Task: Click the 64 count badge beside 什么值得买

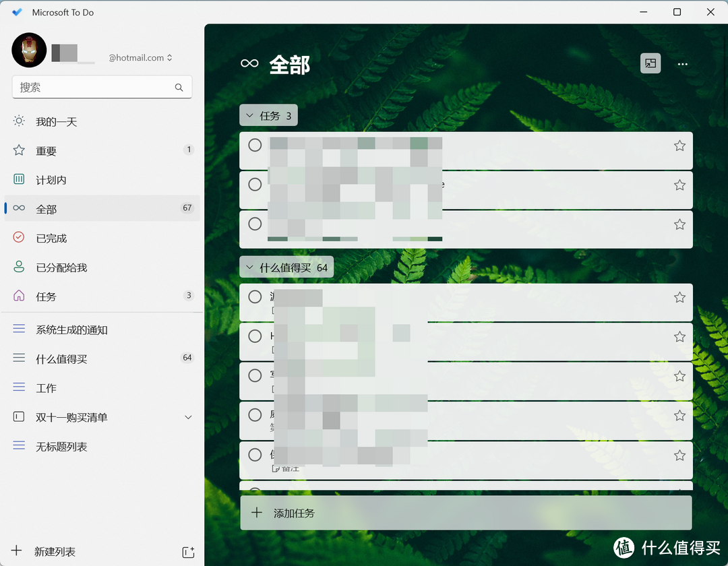Action: click(187, 358)
